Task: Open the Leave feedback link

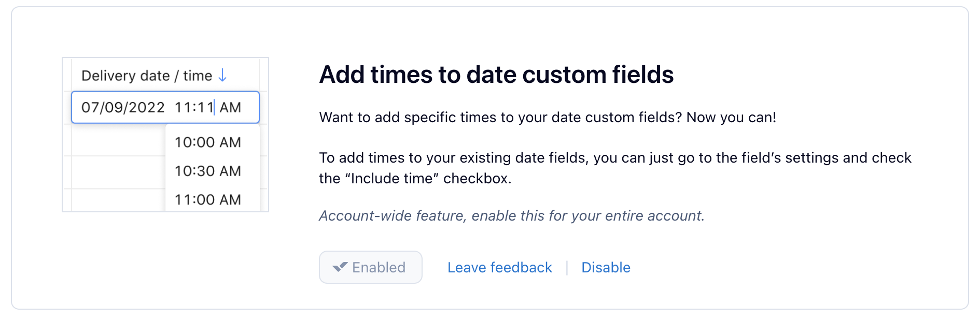Action: click(x=499, y=267)
